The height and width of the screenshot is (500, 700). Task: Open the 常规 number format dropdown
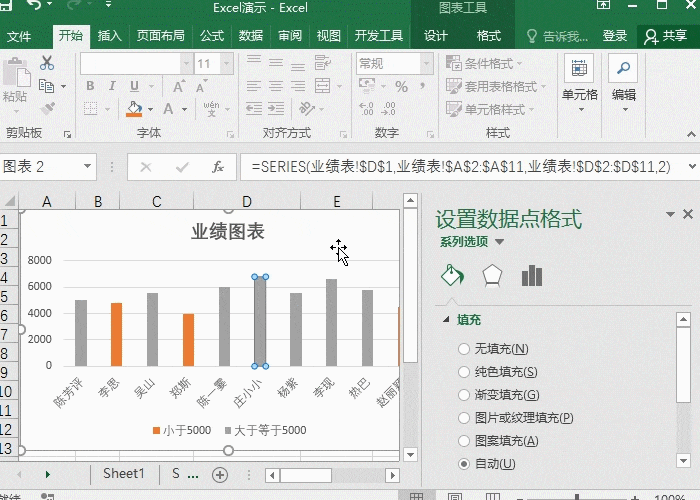tap(427, 63)
